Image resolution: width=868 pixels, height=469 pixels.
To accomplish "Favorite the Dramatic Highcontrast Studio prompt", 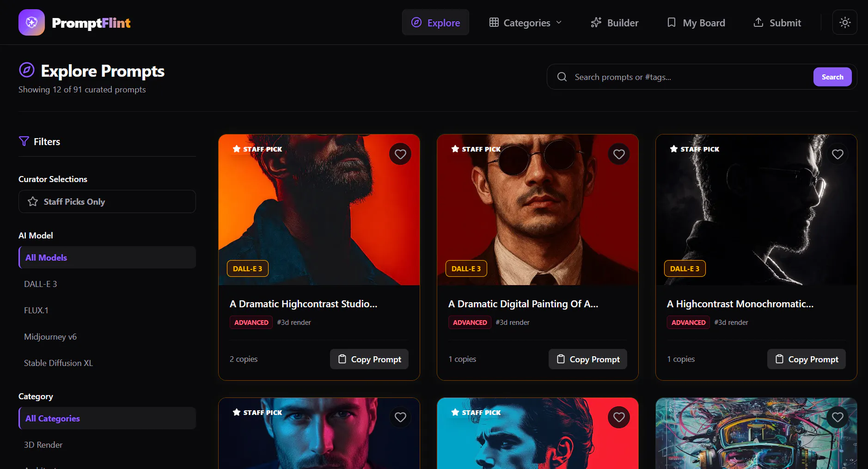I will click(x=400, y=154).
